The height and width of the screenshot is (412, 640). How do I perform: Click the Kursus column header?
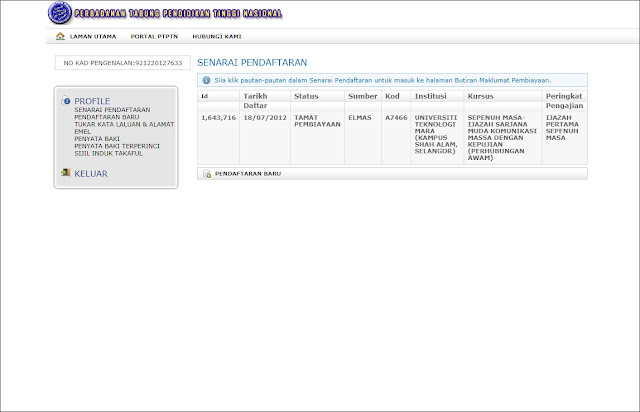click(480, 96)
